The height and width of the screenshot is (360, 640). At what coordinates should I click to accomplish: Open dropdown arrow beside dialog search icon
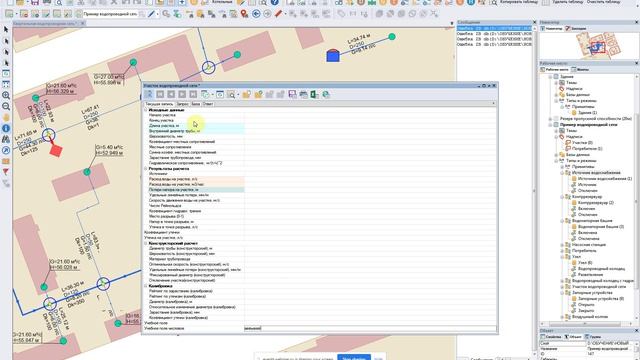(238, 95)
